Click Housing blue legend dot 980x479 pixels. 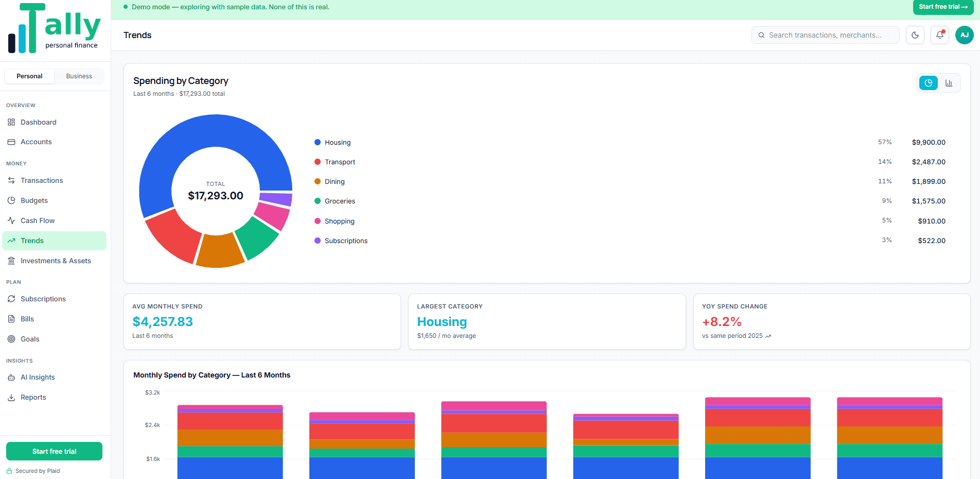coord(318,142)
